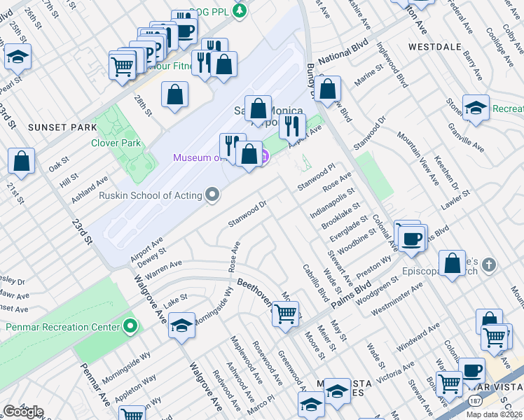The height and width of the screenshot is (420, 524).
Task: Open shopping bag marker by Episcopal Church
Action: pyautogui.click(x=452, y=264)
